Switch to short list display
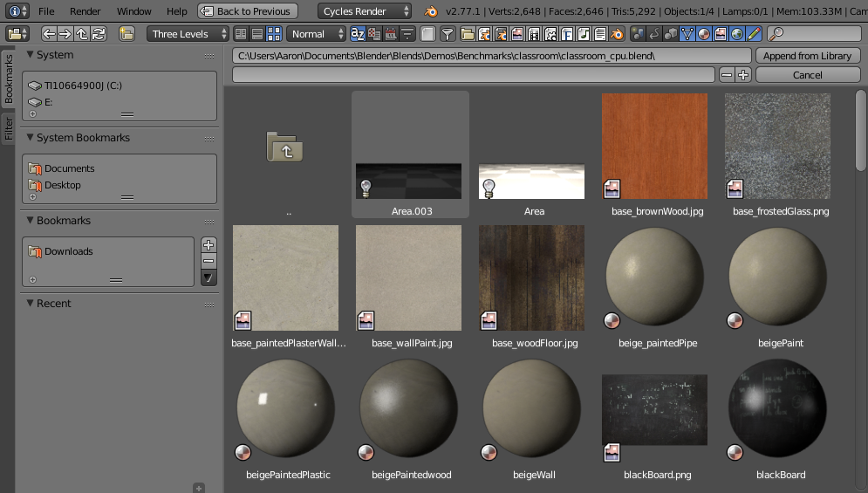 pos(241,34)
